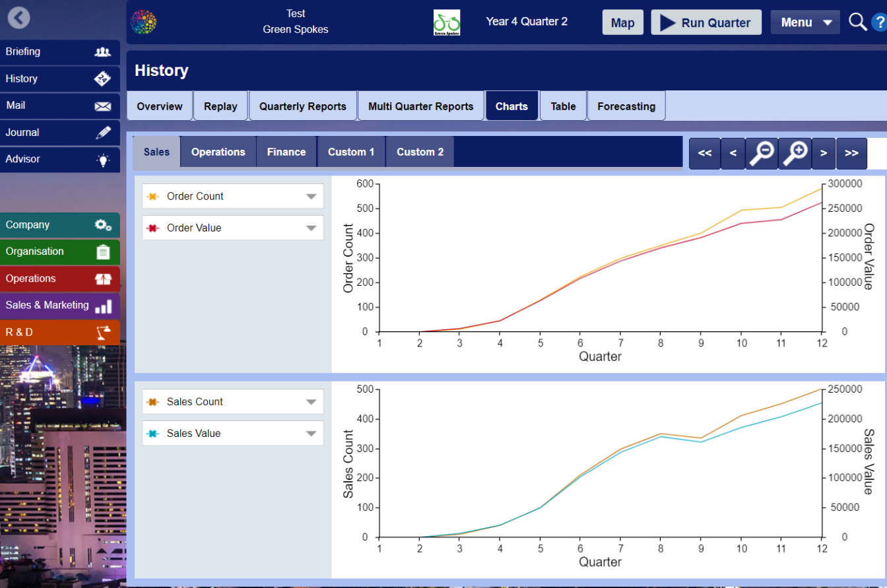Select the Operations open-box icon

click(x=102, y=278)
